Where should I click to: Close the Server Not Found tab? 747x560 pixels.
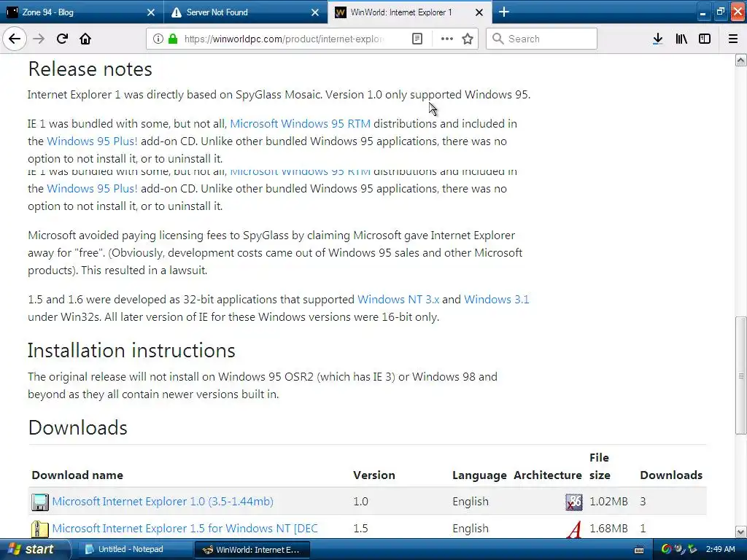[315, 12]
